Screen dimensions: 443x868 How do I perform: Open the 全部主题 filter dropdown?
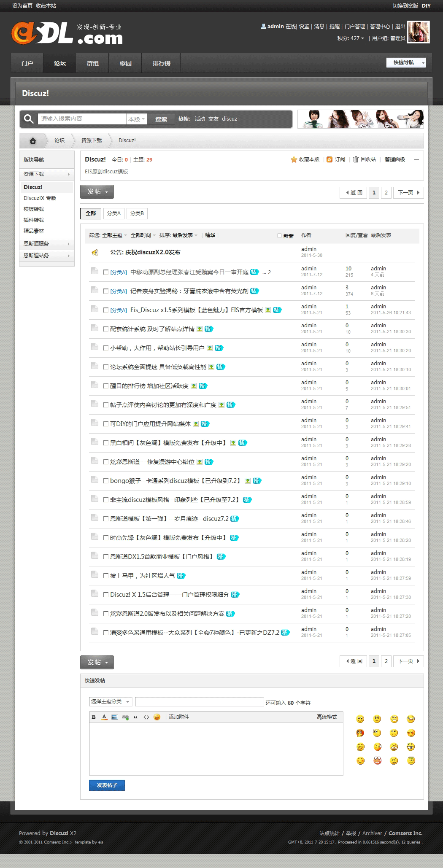pyautogui.click(x=114, y=235)
